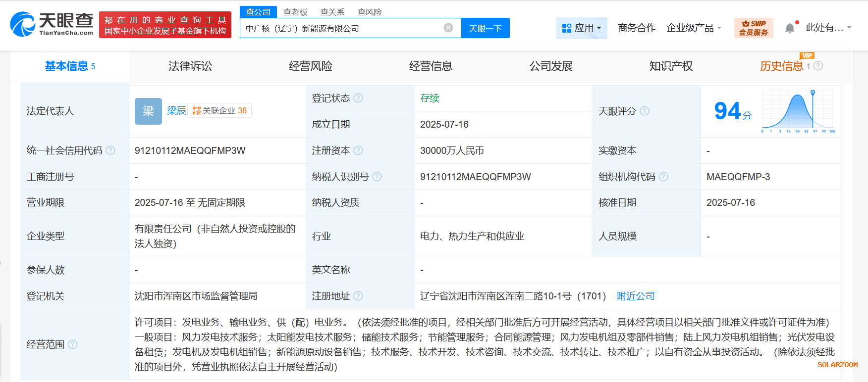868x382 pixels.
Task: Switch to the 查老板 search tab
Action: point(295,12)
